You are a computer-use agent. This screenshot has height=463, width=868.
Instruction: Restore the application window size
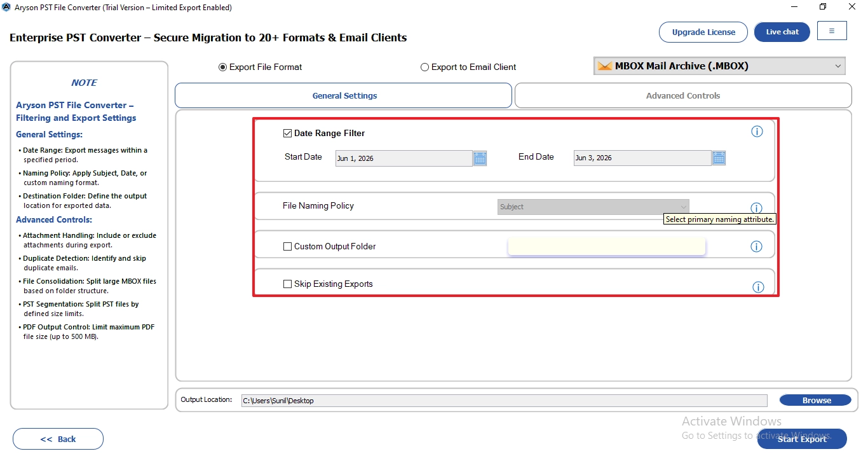tap(823, 7)
